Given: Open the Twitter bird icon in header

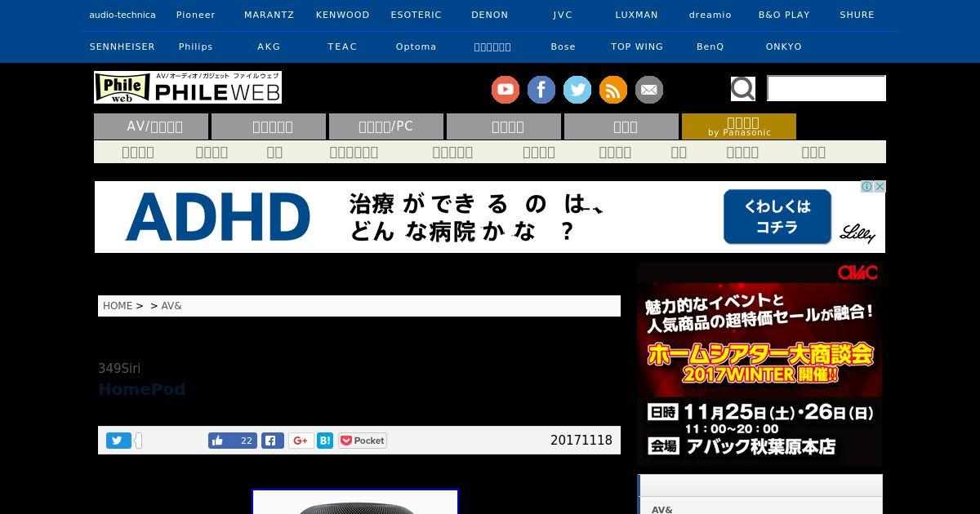Looking at the screenshot, I should click(x=577, y=90).
